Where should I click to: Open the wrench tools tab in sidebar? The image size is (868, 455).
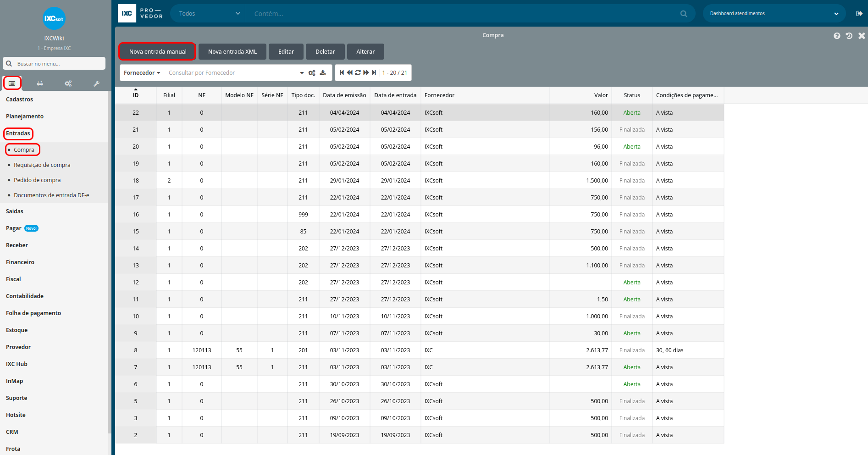pos(96,83)
